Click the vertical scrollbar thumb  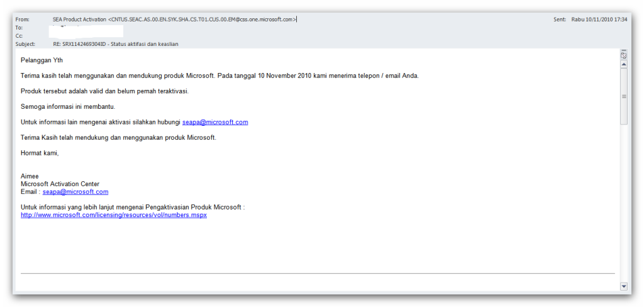(624, 96)
